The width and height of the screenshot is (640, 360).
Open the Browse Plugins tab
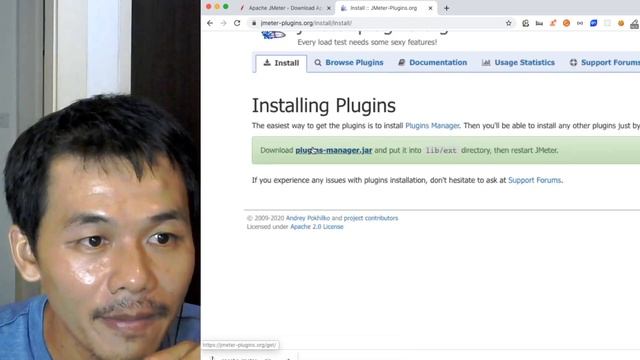[349, 62]
